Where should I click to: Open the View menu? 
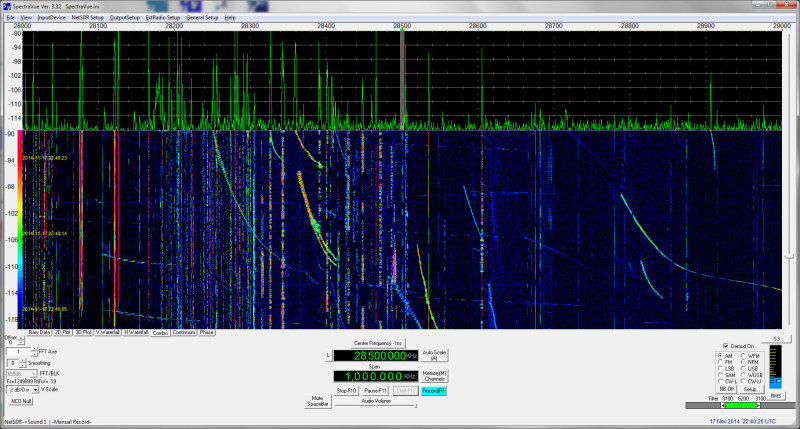point(26,17)
